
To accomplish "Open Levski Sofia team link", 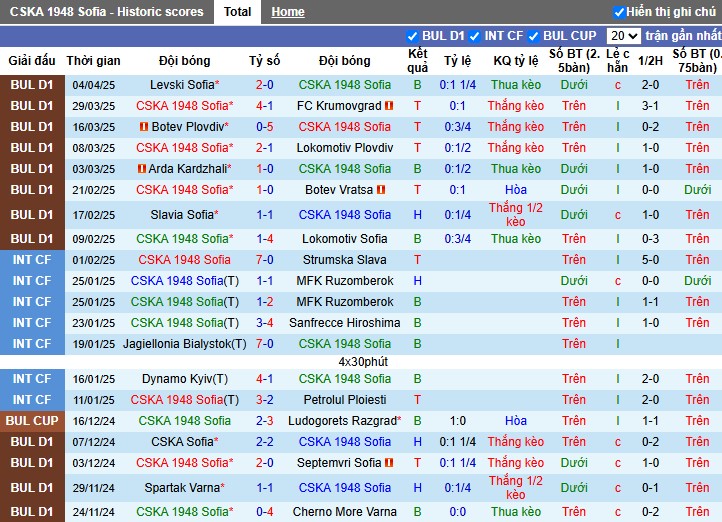I will [182, 85].
